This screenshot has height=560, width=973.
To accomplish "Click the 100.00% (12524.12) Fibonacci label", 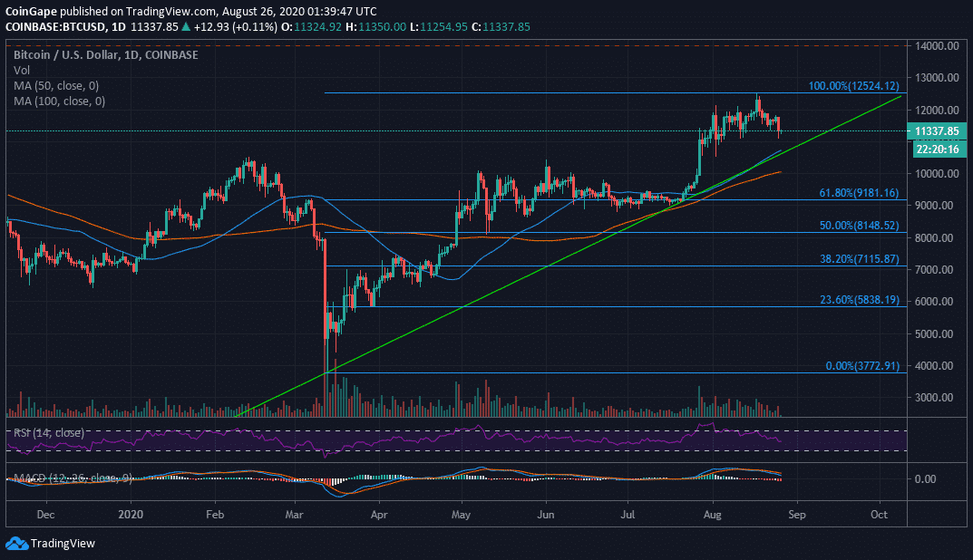I will 854,87.
